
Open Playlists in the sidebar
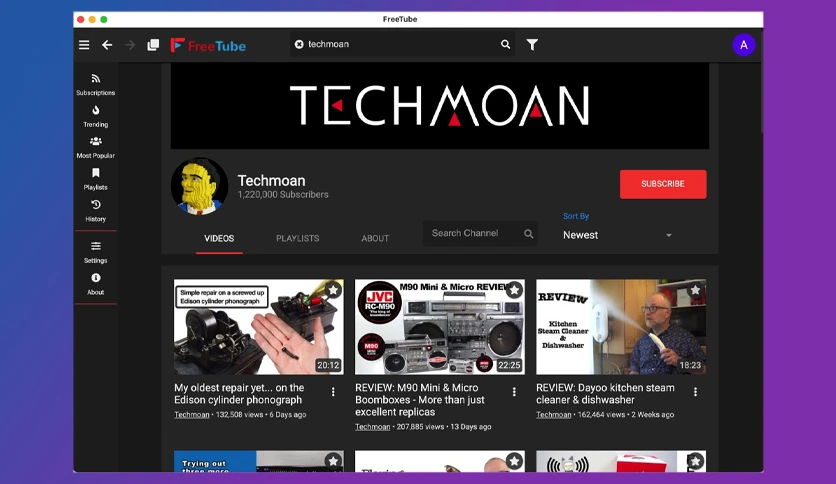tap(95, 179)
